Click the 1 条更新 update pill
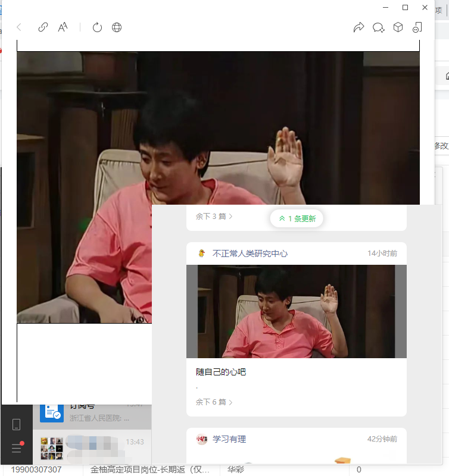 (297, 218)
